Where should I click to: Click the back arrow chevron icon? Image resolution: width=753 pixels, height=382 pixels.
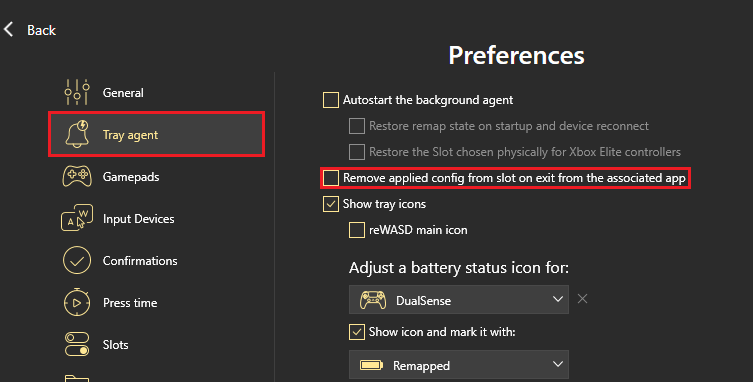click(9, 29)
